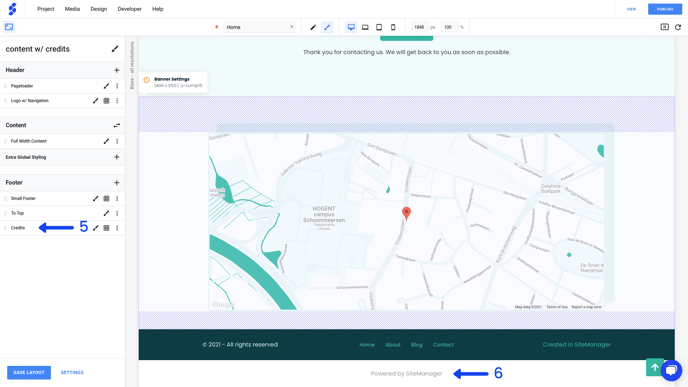
Task: Add a component to Header section
Action: coord(117,70)
